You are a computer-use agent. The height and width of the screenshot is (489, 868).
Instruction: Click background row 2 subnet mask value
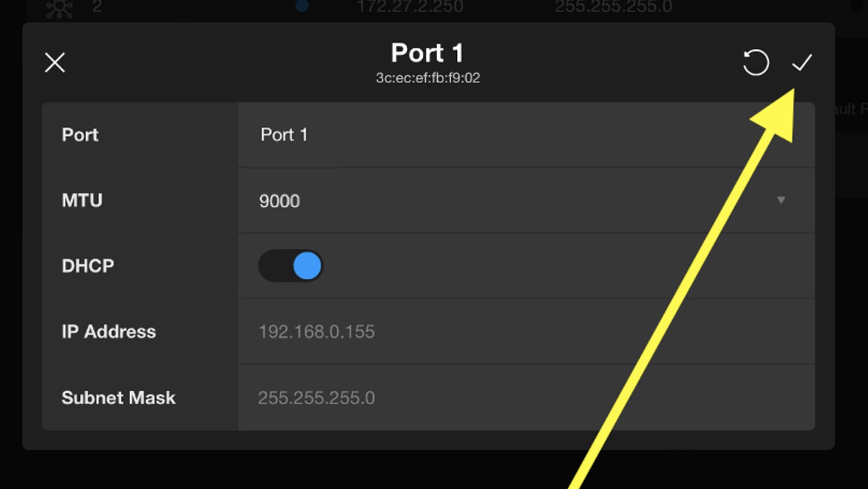tap(613, 7)
